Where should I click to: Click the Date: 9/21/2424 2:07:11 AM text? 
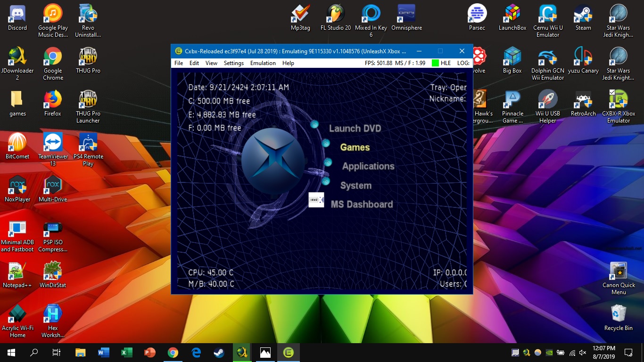click(239, 87)
